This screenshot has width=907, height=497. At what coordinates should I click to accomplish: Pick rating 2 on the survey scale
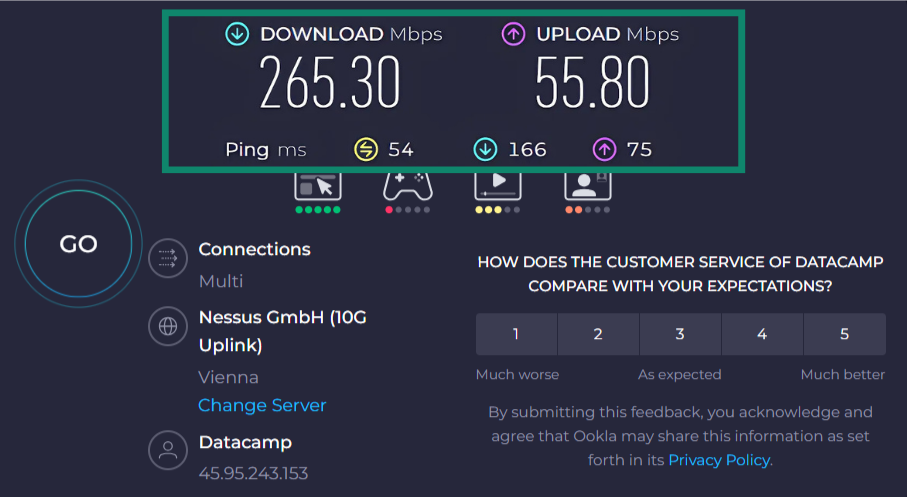click(x=598, y=334)
